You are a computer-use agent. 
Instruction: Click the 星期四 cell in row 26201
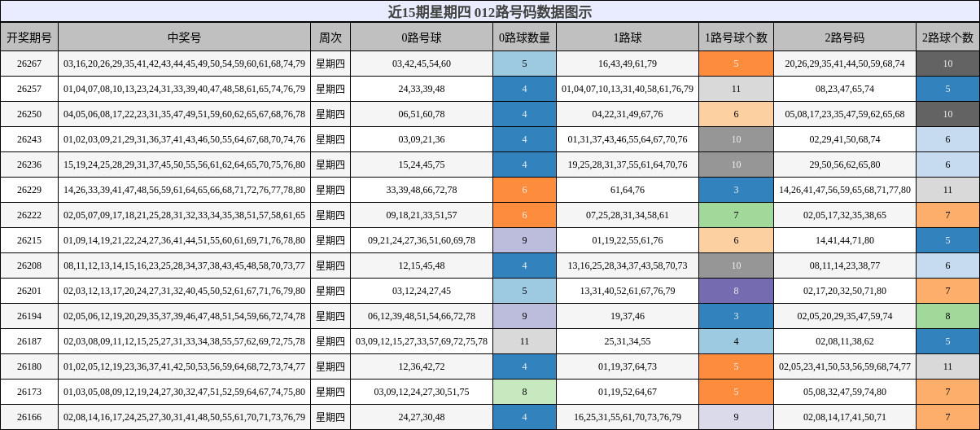click(330, 291)
